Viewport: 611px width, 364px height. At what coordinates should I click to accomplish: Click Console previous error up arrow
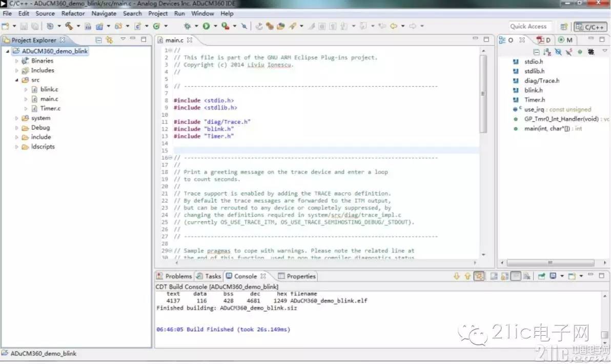click(467, 276)
